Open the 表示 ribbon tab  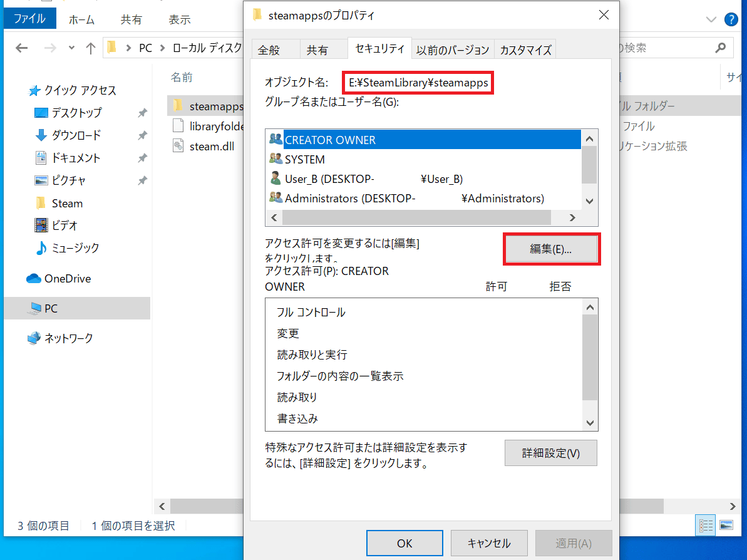[x=180, y=19]
